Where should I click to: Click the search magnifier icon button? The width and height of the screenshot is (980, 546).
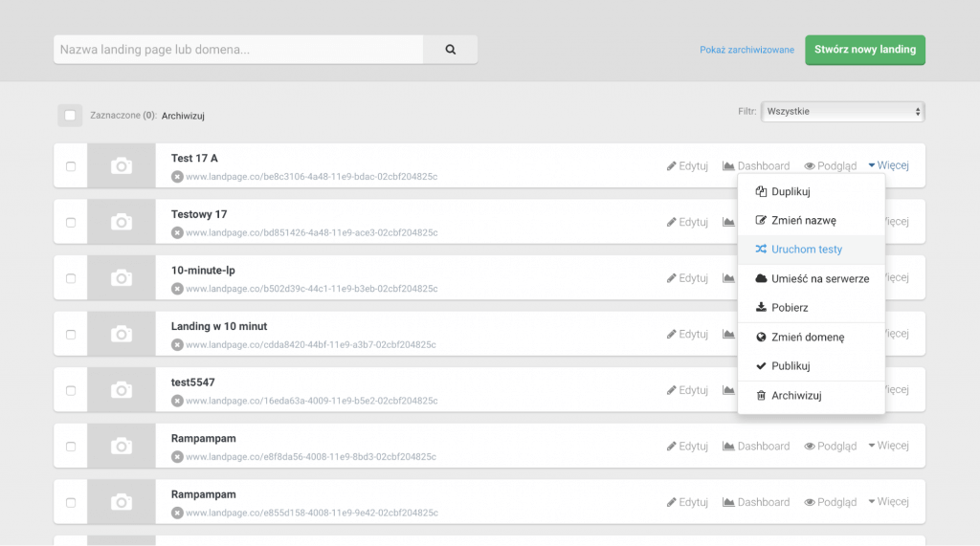click(x=450, y=50)
